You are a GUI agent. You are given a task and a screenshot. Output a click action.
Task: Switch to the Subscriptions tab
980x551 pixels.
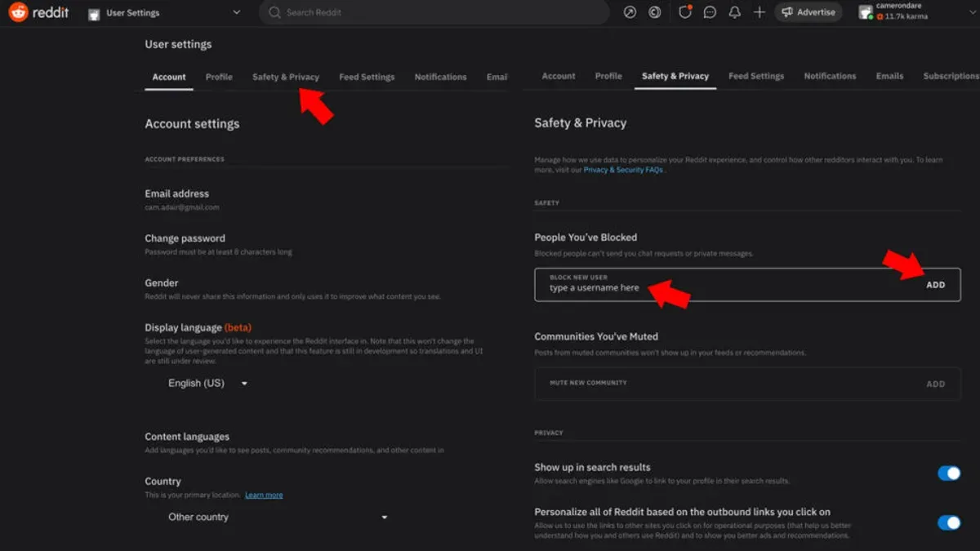tap(951, 76)
